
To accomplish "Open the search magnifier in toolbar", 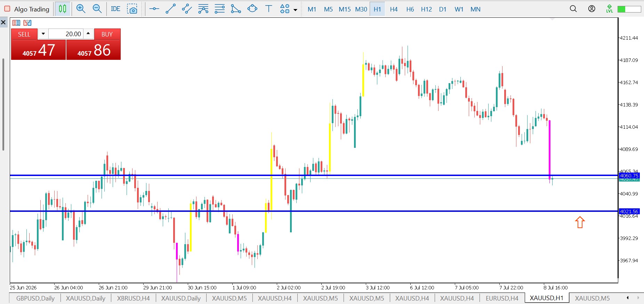I will click(x=573, y=9).
